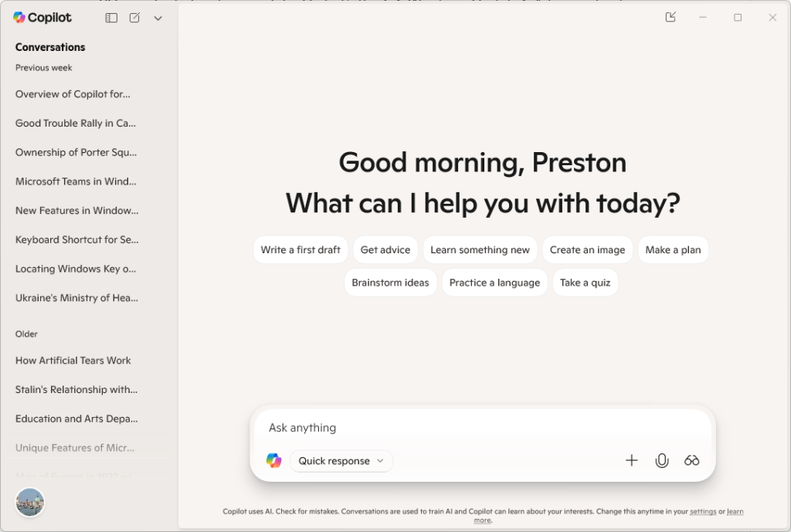
Task: Select the Write a first draft suggestion
Action: click(x=300, y=250)
